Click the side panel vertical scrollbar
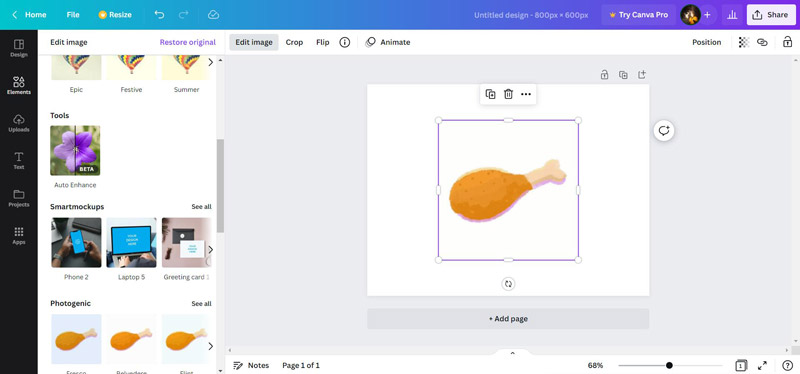800x374 pixels. [220, 186]
